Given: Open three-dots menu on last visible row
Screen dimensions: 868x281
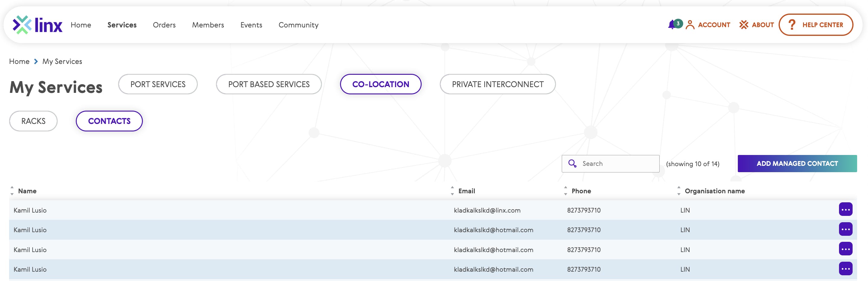Looking at the screenshot, I should (845, 269).
